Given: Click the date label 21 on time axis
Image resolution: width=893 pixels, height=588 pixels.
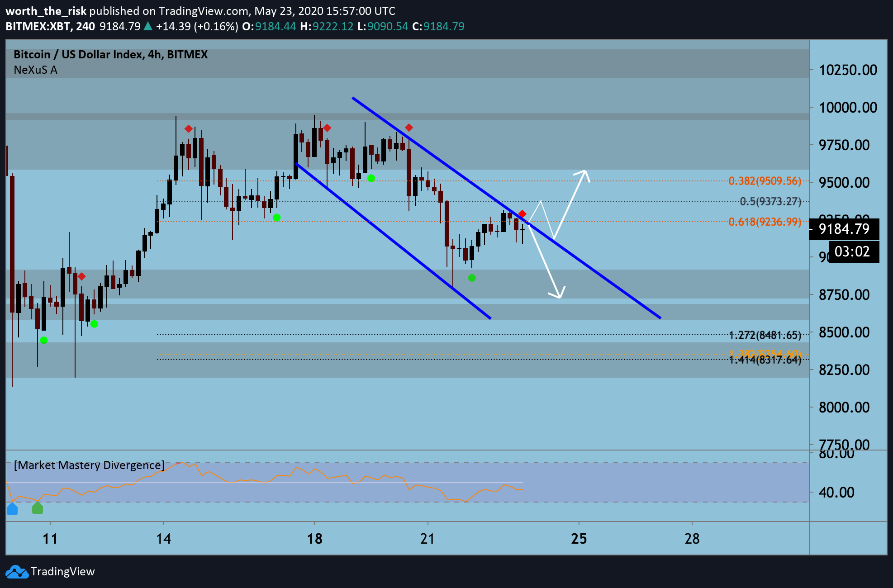Looking at the screenshot, I should tap(427, 539).
